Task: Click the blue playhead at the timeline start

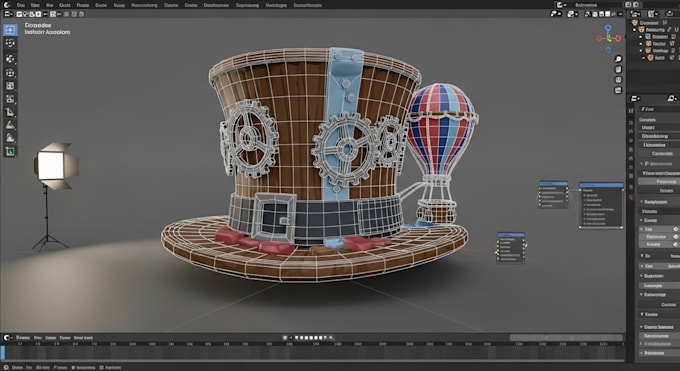Action: pos(3,352)
